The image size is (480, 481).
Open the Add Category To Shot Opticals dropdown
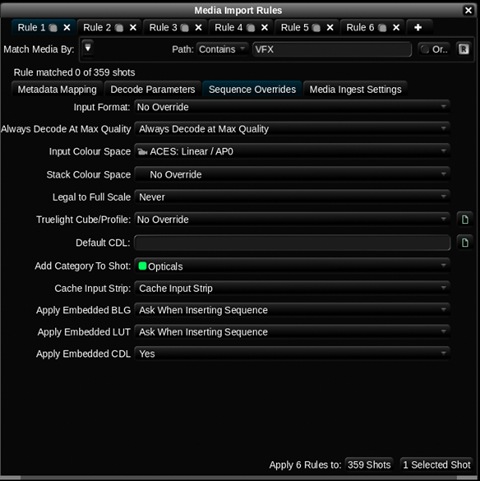[x=292, y=266]
